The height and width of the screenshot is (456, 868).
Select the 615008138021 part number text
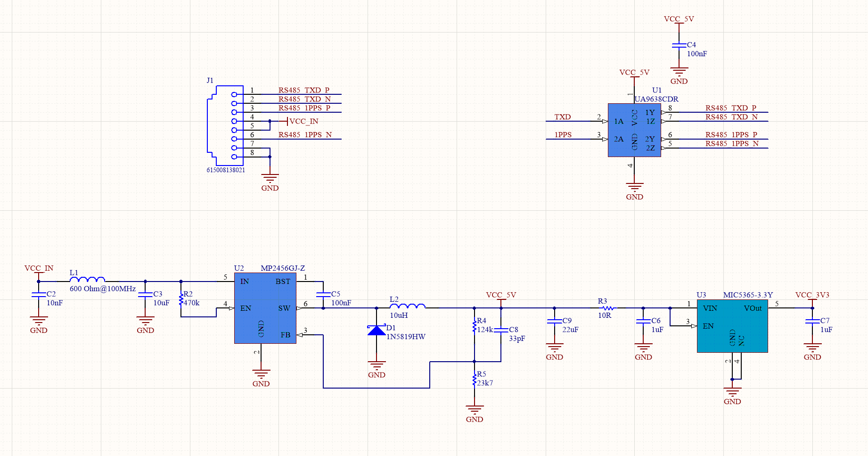pos(226,170)
